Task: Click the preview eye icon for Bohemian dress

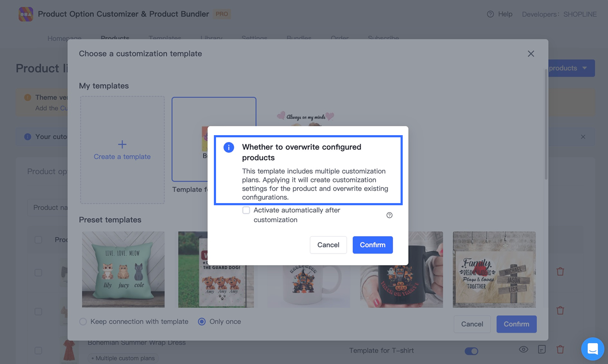Action: [x=523, y=349]
